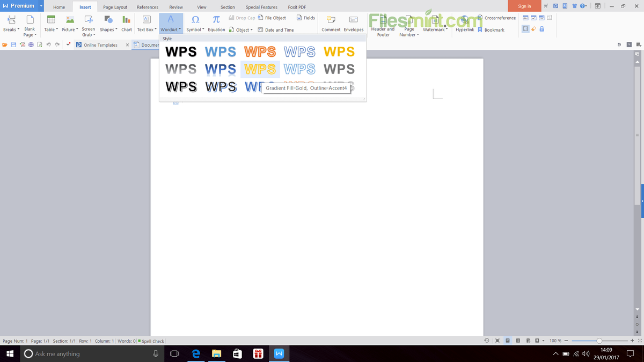
Task: Click the Print icon in quick toolbar
Action: [31, 45]
